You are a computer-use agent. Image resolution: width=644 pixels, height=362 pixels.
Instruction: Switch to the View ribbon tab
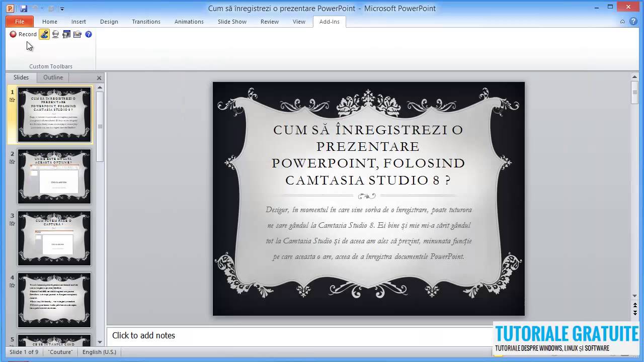coord(299,22)
